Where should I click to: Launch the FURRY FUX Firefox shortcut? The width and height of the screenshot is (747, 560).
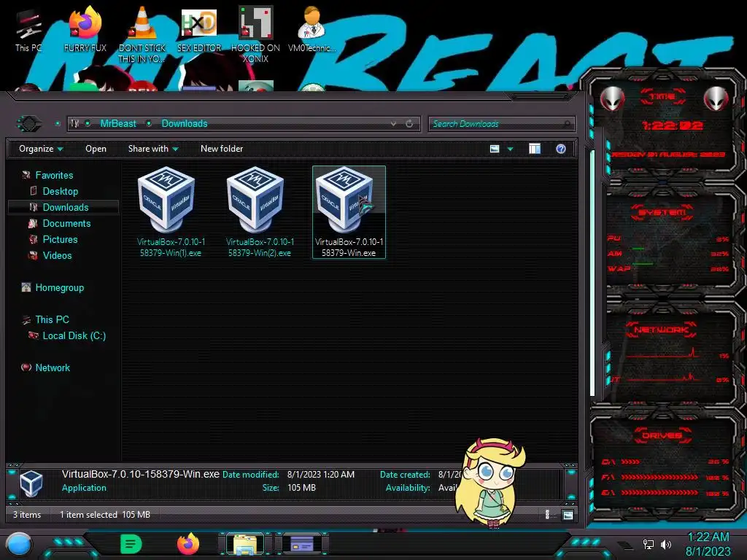85,29
